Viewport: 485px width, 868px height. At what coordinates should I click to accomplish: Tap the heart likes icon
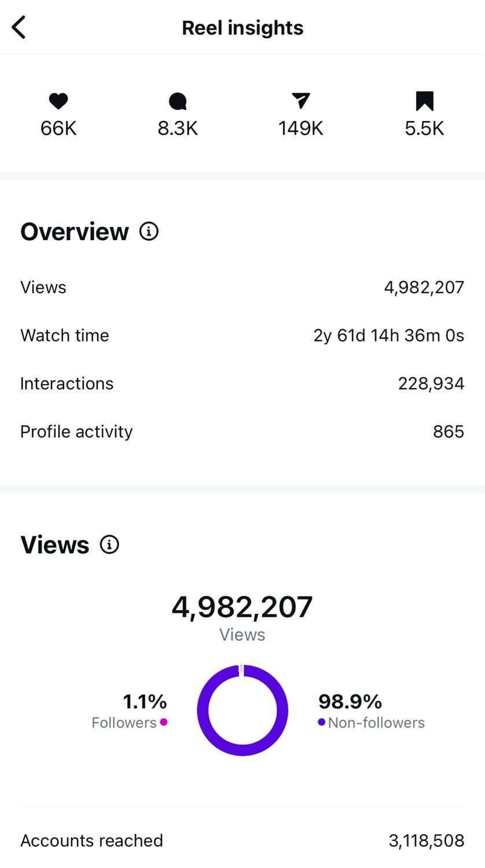(58, 101)
